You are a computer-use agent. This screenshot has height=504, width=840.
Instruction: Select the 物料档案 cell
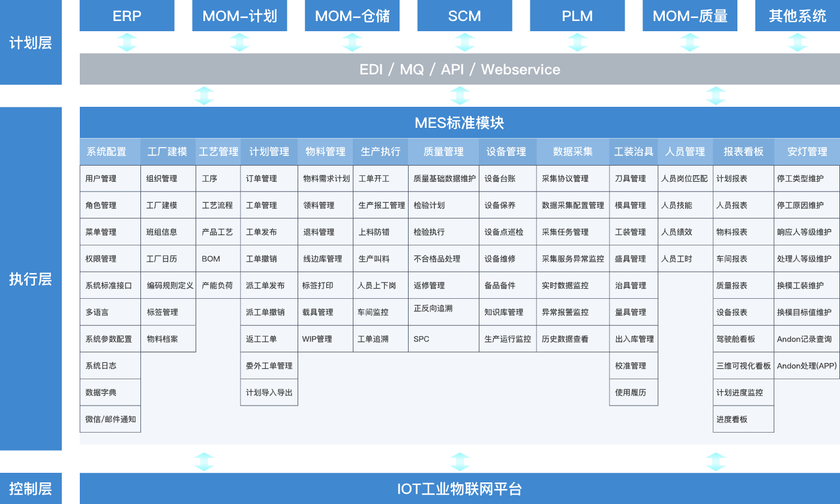point(169,339)
